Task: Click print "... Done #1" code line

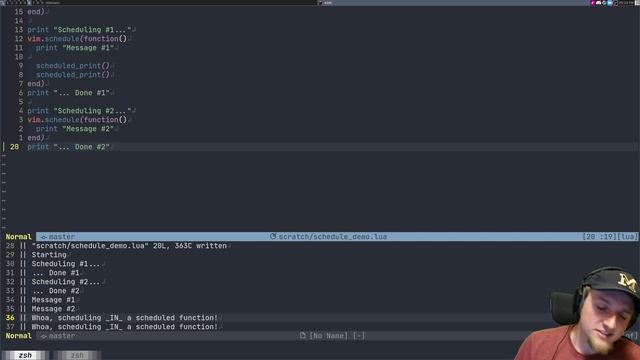Action: pyautogui.click(x=69, y=93)
